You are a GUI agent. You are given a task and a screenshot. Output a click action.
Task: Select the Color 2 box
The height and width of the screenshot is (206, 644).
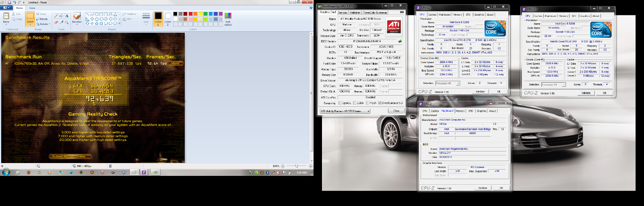coord(168,18)
